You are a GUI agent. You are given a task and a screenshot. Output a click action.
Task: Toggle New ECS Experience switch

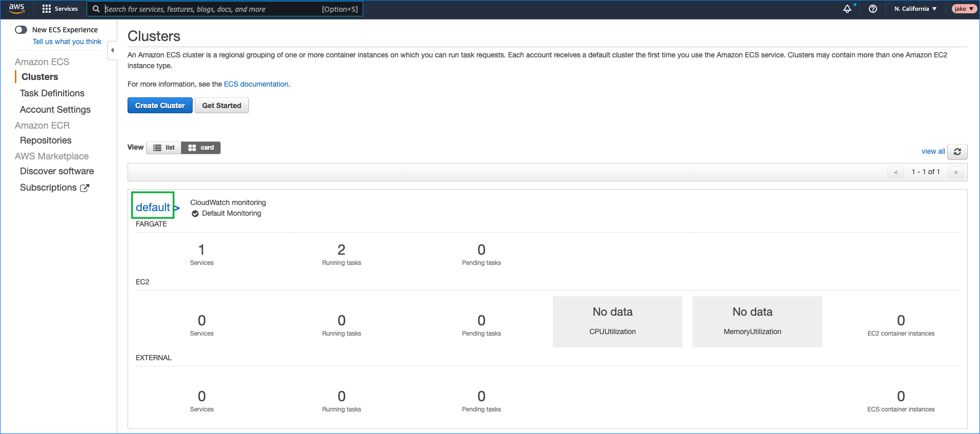click(x=21, y=30)
